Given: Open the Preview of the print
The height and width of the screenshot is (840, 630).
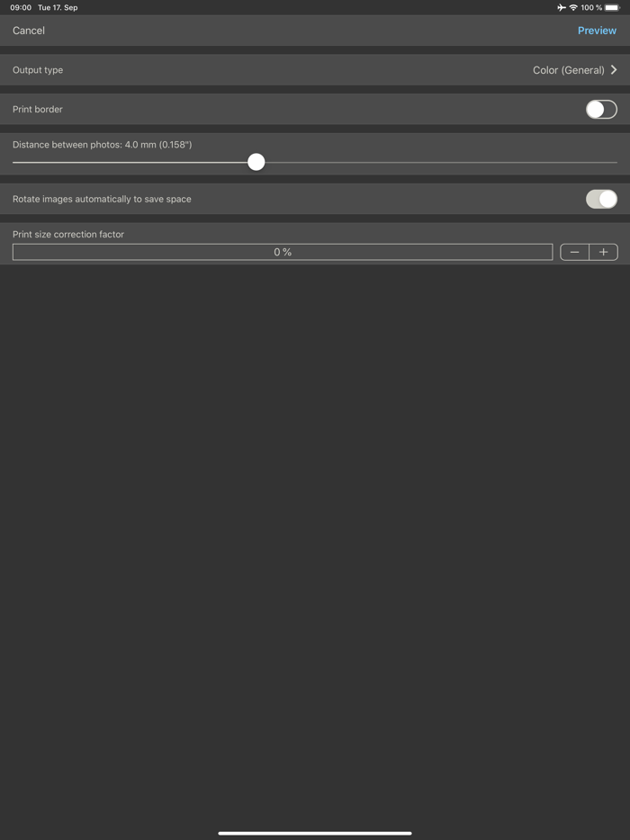Looking at the screenshot, I should 597,31.
